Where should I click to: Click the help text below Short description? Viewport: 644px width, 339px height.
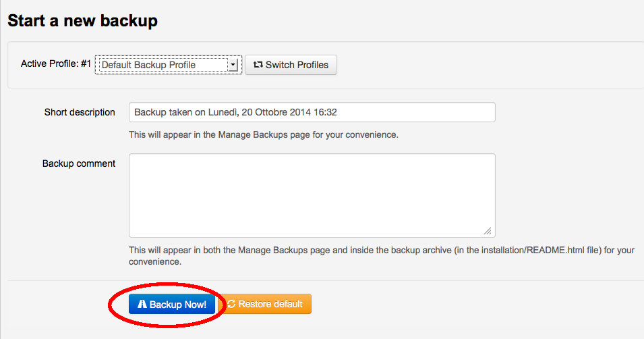point(264,134)
